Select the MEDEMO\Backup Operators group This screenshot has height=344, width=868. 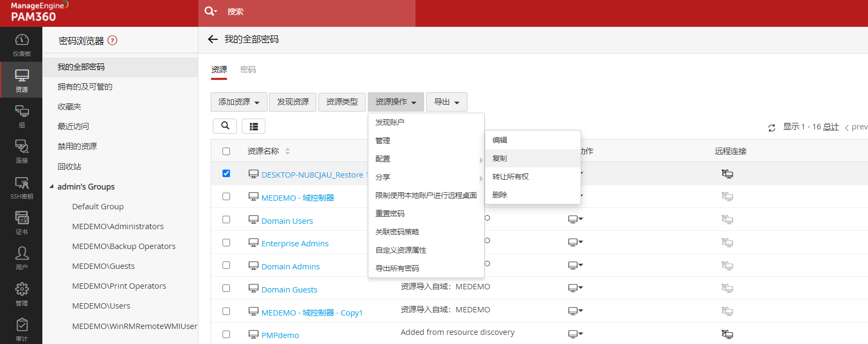[124, 246]
